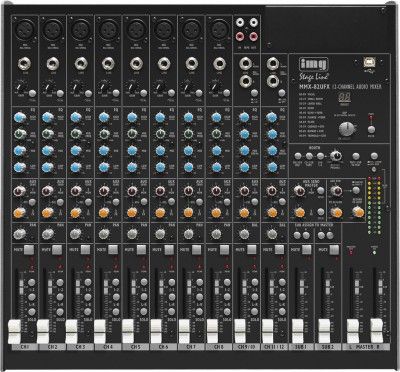
Task: Adjust the CH 3 mid frequency knob
Action: click(x=76, y=134)
